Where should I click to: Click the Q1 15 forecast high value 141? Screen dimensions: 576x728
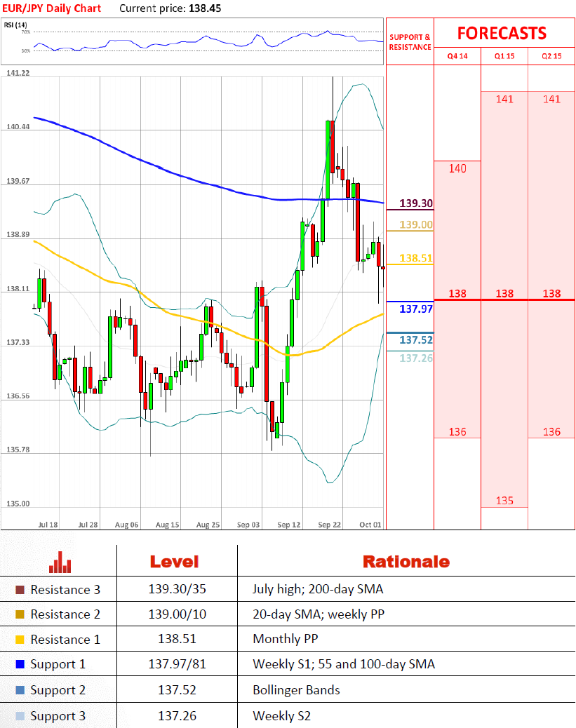point(504,99)
